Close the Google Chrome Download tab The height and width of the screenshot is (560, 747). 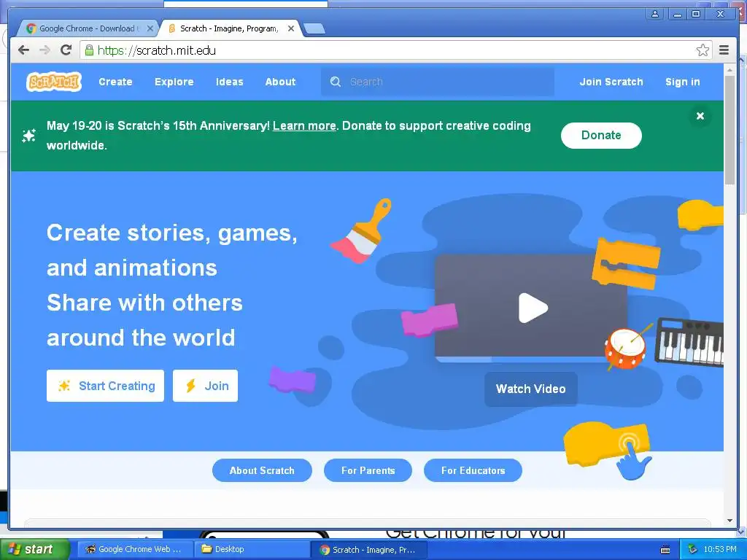pos(150,28)
